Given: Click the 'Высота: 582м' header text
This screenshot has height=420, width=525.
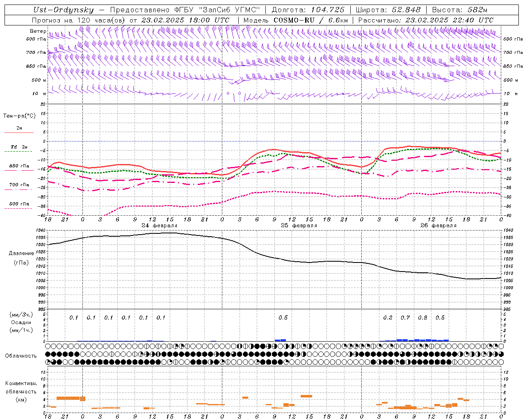Looking at the screenshot, I should (x=460, y=10).
